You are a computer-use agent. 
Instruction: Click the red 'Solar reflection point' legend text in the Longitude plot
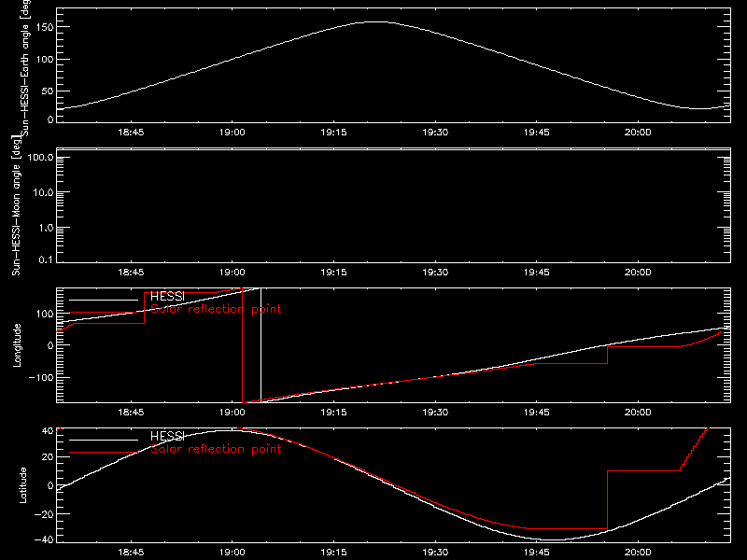pyautogui.click(x=216, y=309)
